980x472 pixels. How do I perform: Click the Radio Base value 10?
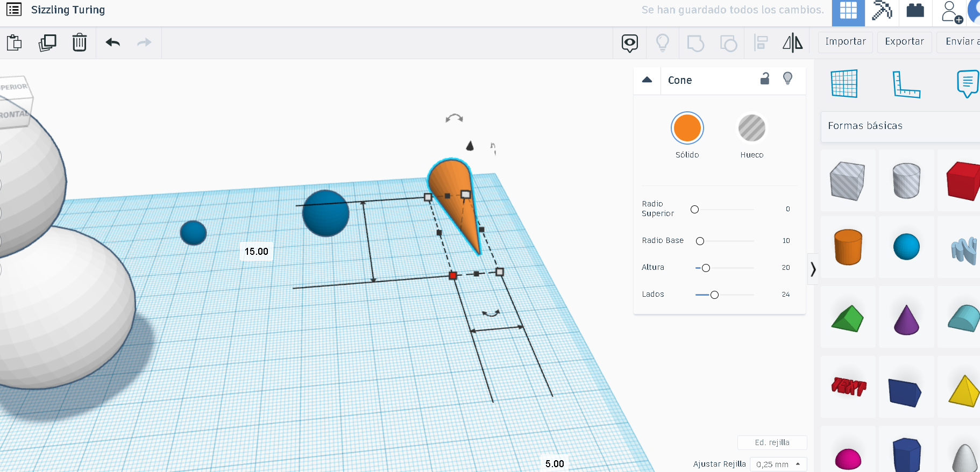coord(786,241)
